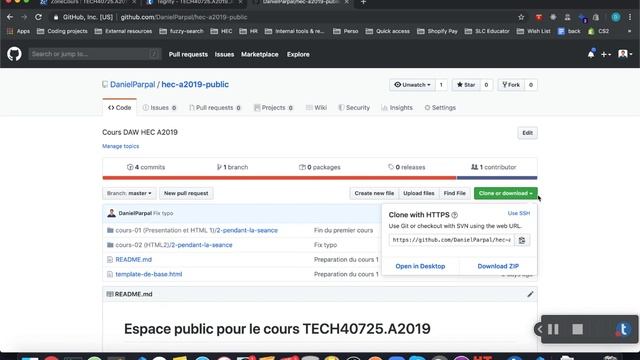Open the Wiki tab
Image resolution: width=640 pixels, height=360 pixels.
(316, 108)
